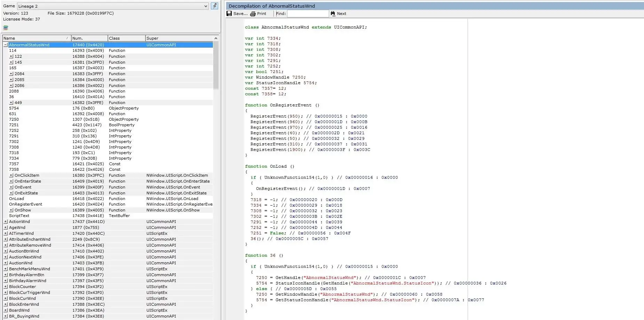Image resolution: width=644 pixels, height=320 pixels.
Task: Click the Save floppy disk icon
Action: click(x=229, y=14)
